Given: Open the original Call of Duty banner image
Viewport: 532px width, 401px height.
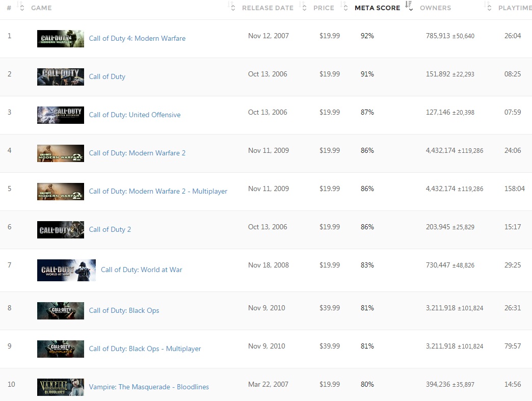Looking at the screenshot, I should [61, 77].
